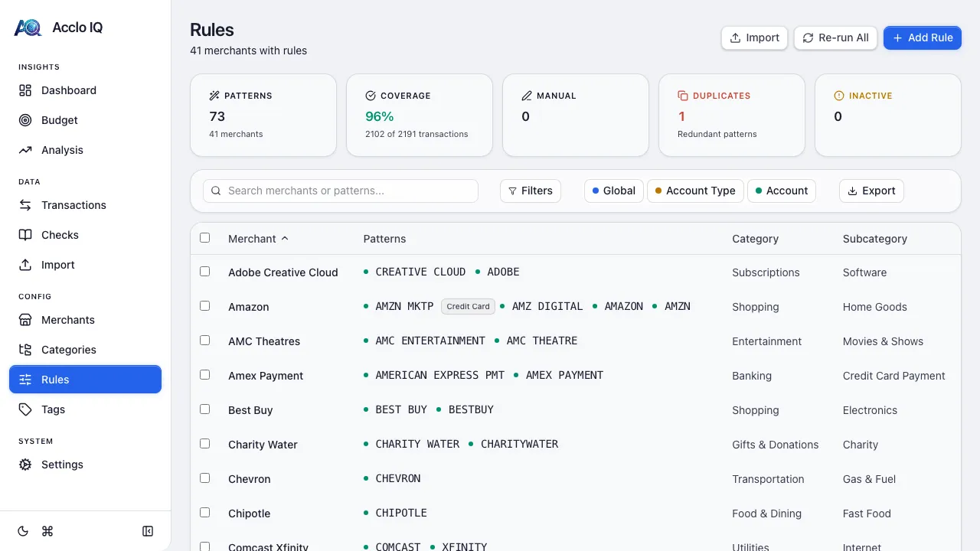Click the Manual pencil icon
The image size is (980, 551).
527,96
